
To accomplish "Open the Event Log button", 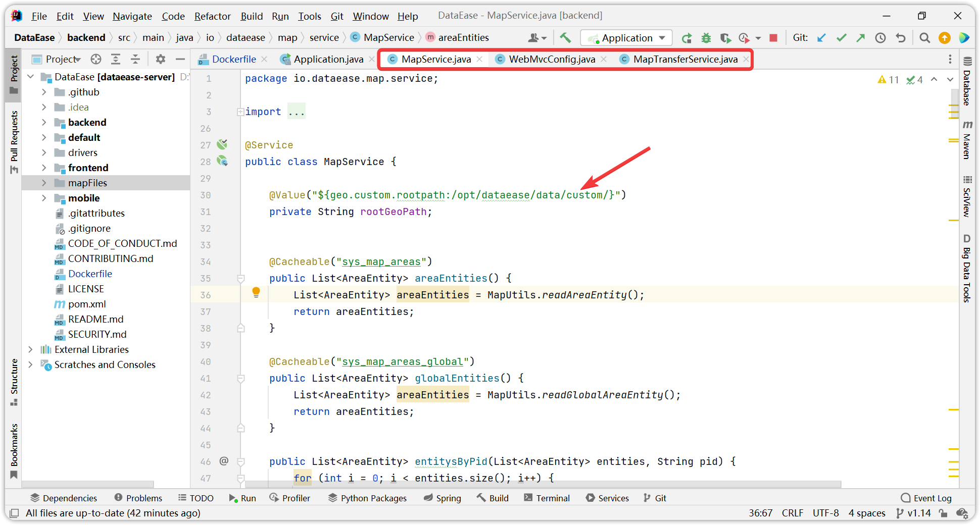I will 926,498.
